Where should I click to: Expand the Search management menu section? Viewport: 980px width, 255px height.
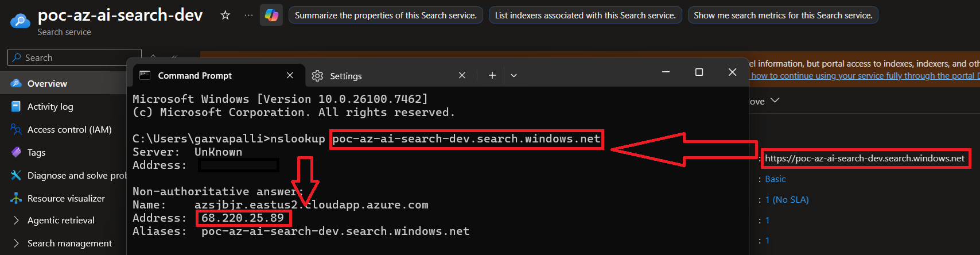(x=16, y=243)
